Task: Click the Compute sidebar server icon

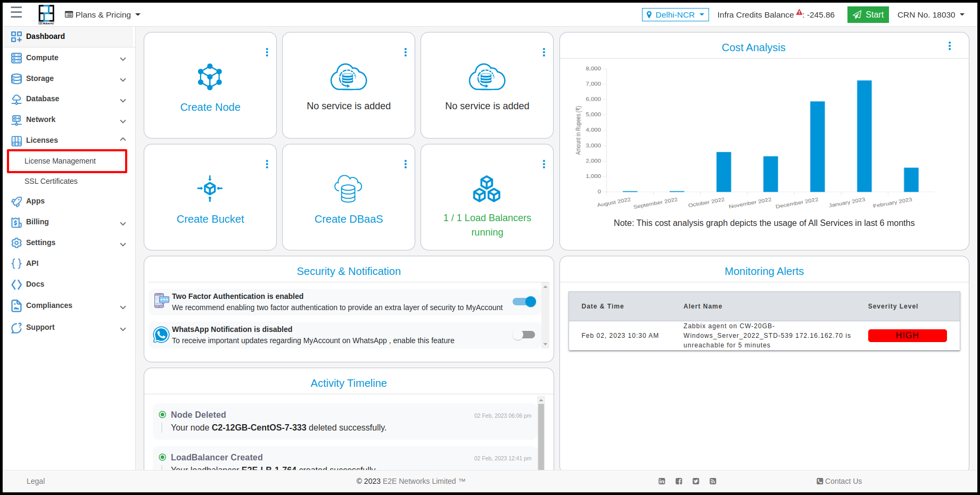Action: click(x=17, y=58)
